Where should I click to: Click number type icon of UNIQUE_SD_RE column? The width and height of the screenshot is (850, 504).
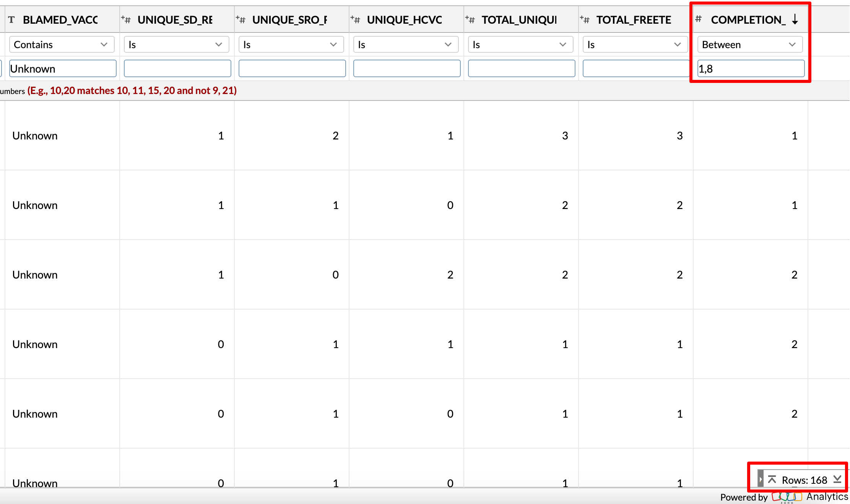click(x=126, y=19)
